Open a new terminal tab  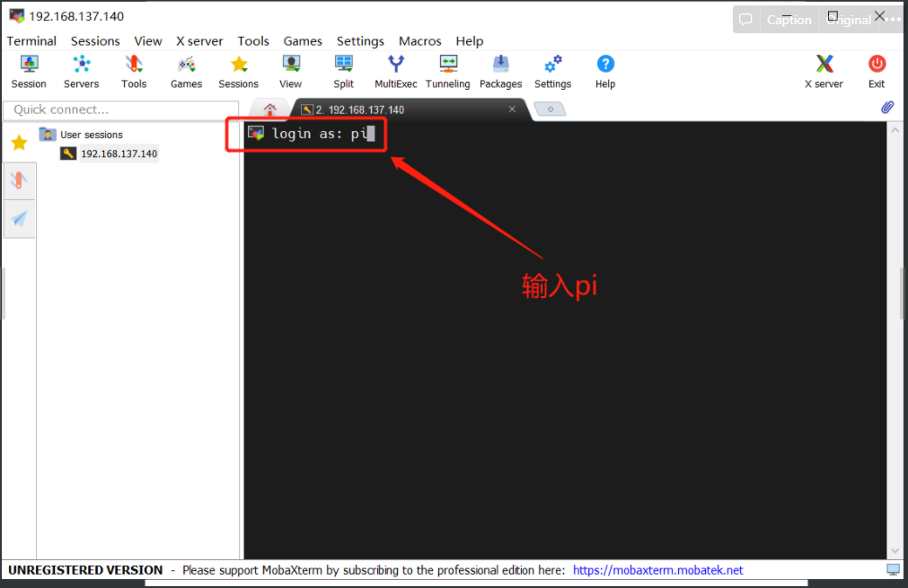tap(551, 109)
